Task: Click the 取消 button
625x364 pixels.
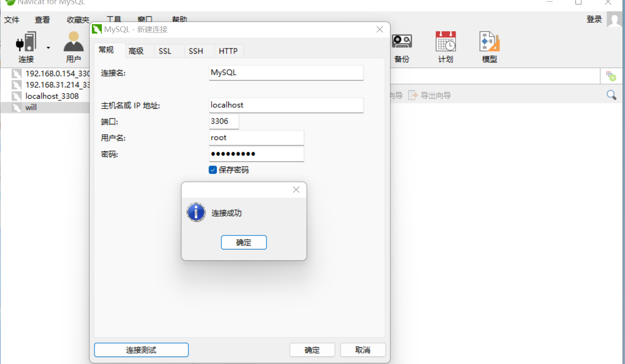Action: click(363, 350)
